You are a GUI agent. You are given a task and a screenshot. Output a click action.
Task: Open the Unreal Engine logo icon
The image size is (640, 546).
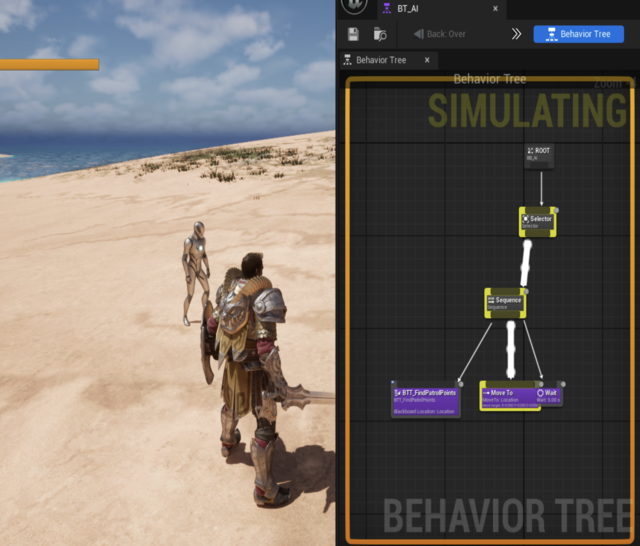[354, 5]
